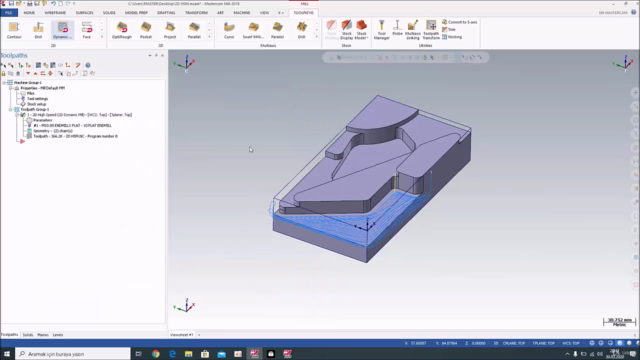Open the MACHINE ribbon tab
640x360 pixels.
242,13
